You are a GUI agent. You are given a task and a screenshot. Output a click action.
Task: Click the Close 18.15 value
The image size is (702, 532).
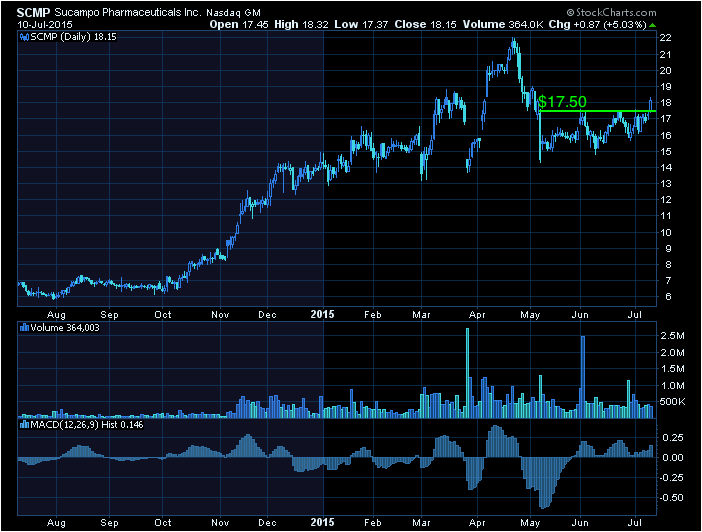(x=425, y=25)
